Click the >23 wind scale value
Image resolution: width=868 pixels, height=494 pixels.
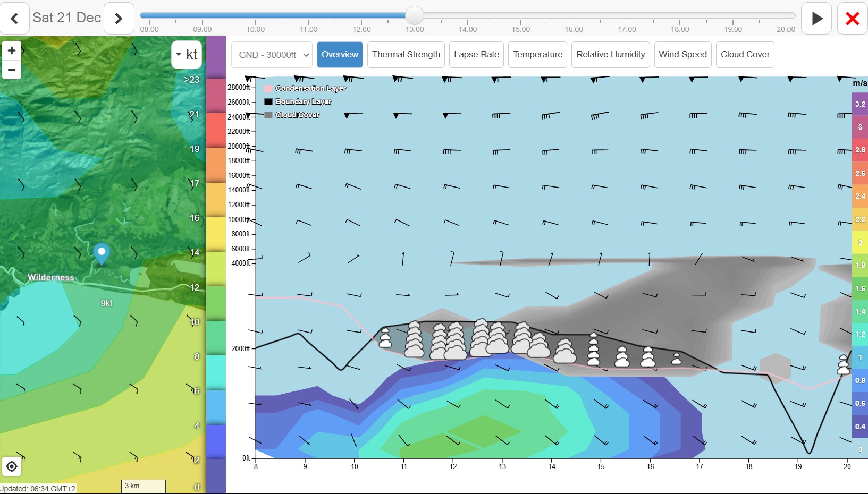click(x=192, y=80)
